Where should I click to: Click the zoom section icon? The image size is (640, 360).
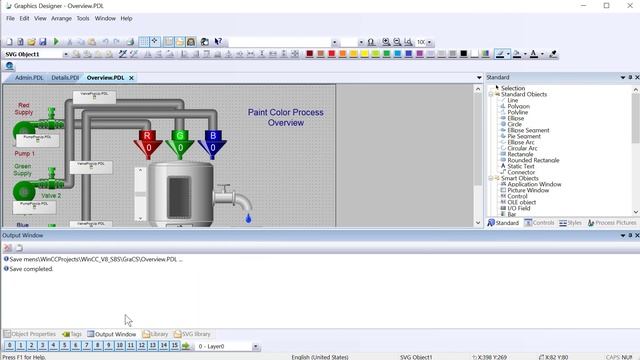tap(408, 42)
